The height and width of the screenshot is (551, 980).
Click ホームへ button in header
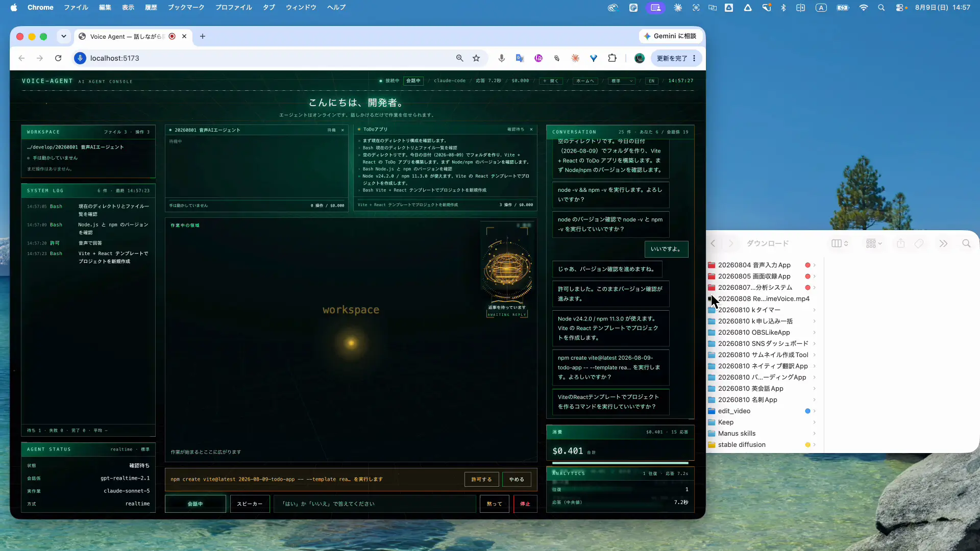[585, 81]
